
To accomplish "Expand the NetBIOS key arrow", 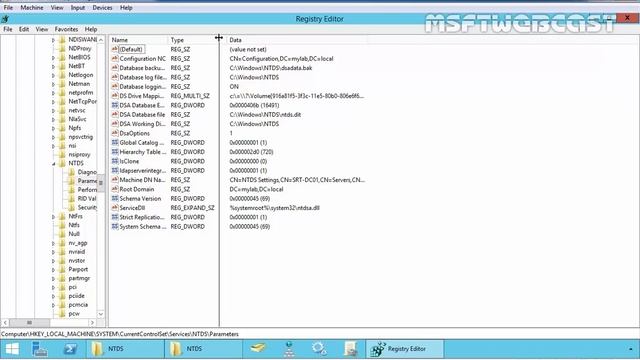I will pos(53,58).
